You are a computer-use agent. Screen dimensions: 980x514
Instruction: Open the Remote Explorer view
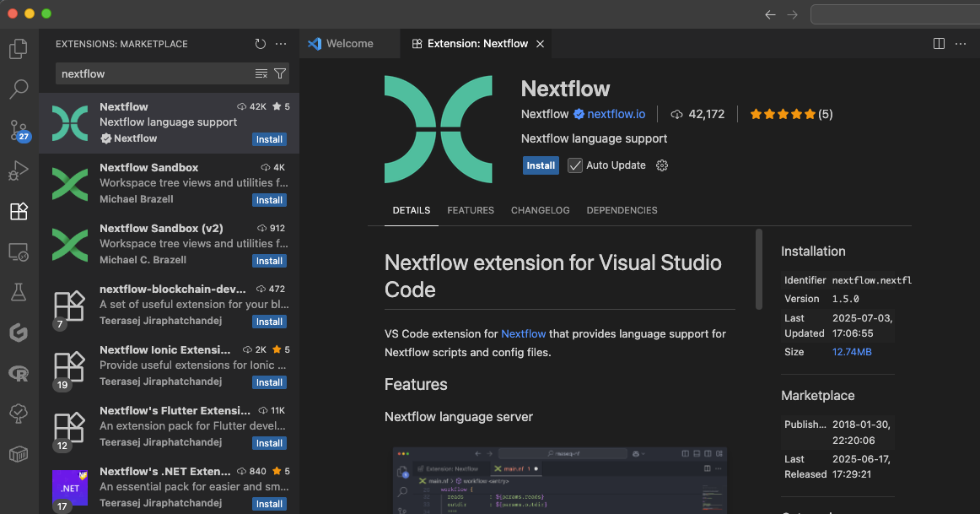(18, 251)
